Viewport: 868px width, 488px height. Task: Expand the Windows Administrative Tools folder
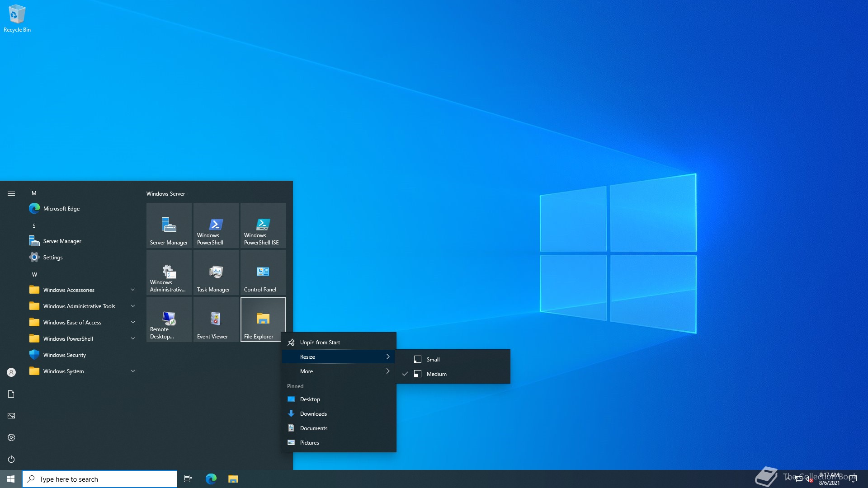[81, 306]
